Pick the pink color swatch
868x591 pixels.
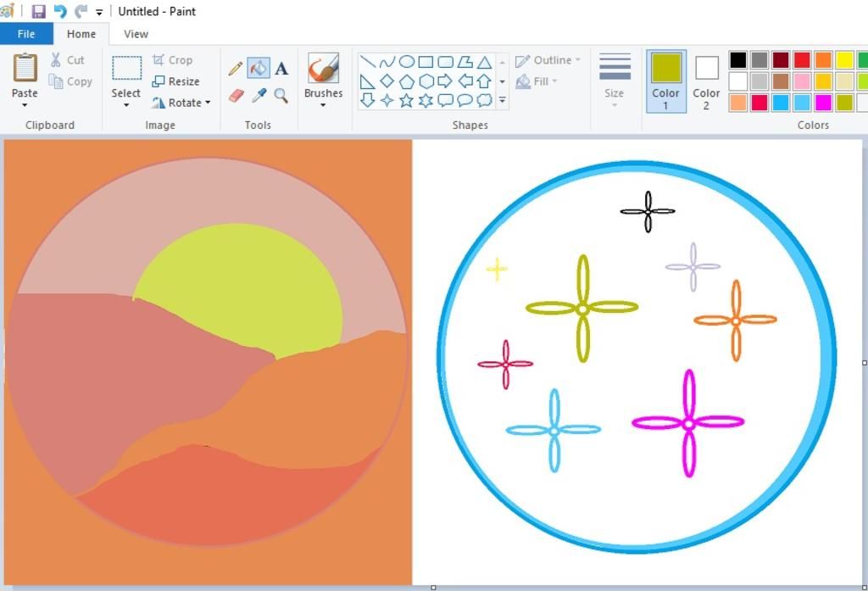coord(802,81)
